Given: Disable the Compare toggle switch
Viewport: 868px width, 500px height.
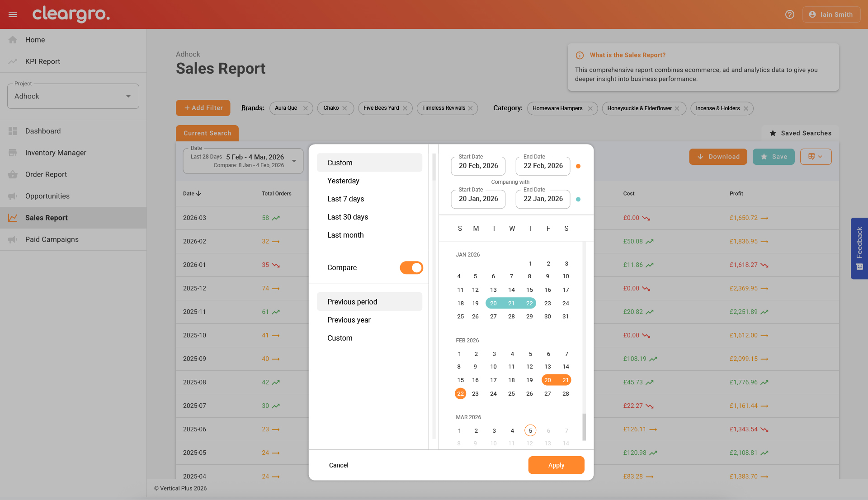Looking at the screenshot, I should pos(411,268).
